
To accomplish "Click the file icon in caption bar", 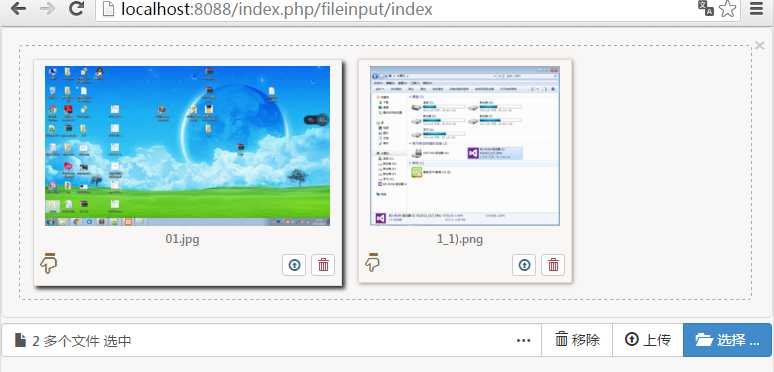I will pyautogui.click(x=20, y=340).
